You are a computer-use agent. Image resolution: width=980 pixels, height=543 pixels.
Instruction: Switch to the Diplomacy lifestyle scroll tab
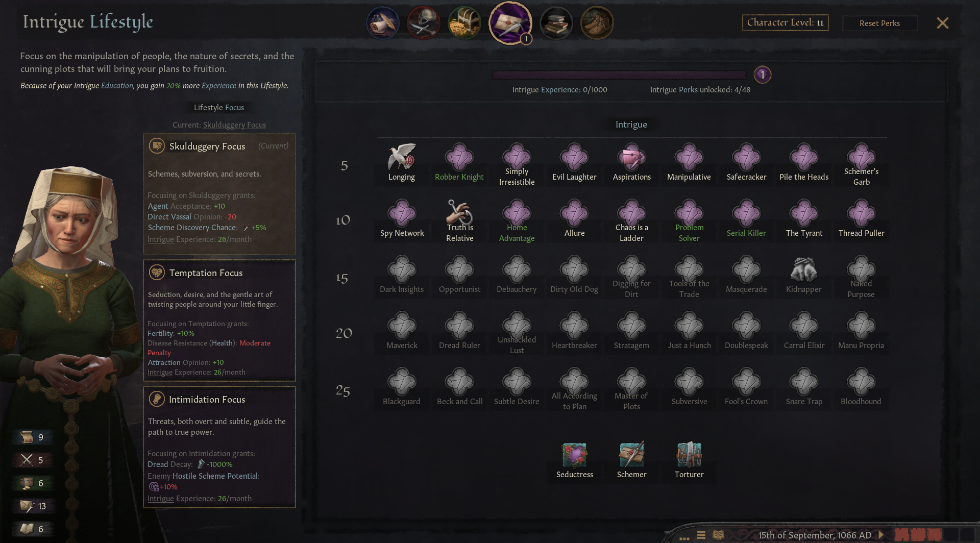383,23
